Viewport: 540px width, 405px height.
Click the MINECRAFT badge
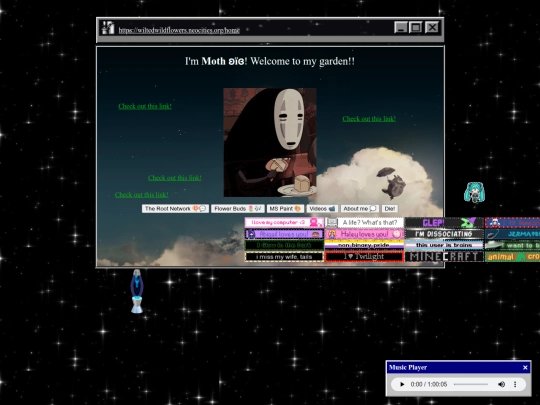[444, 257]
